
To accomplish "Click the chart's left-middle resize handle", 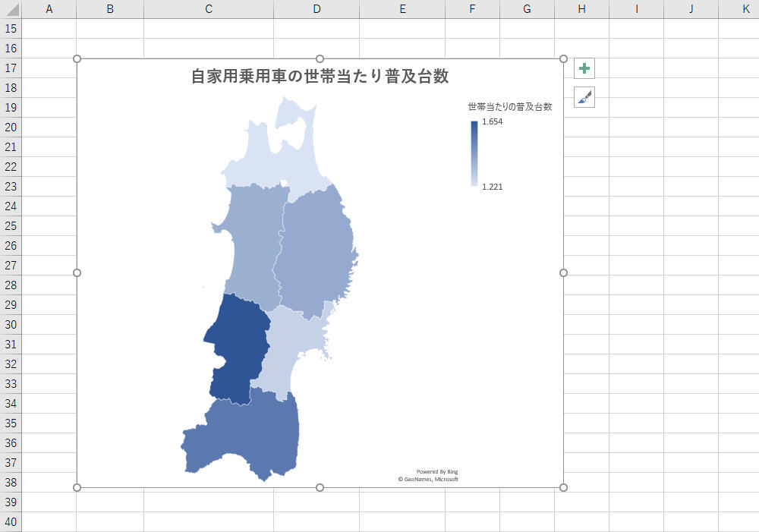I will [x=77, y=273].
